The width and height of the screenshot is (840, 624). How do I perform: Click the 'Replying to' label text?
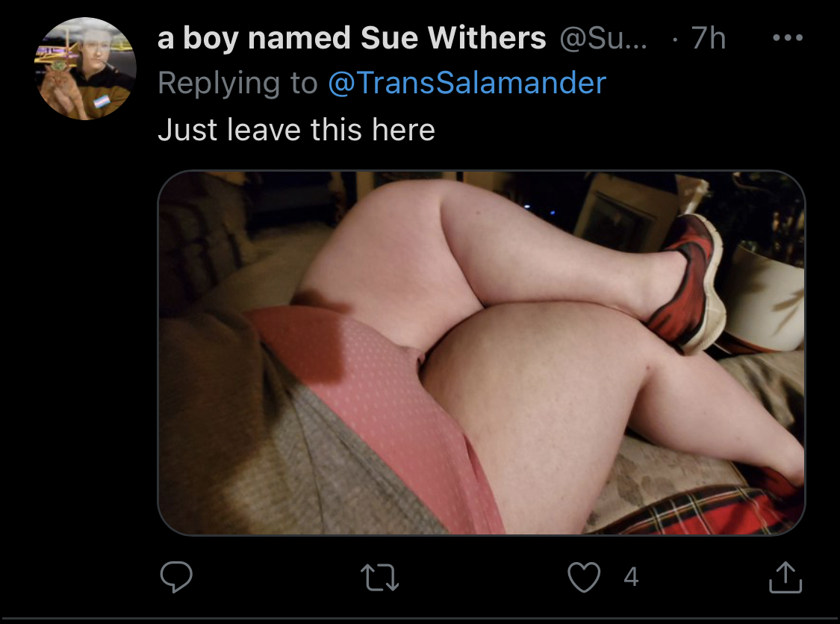[237, 84]
